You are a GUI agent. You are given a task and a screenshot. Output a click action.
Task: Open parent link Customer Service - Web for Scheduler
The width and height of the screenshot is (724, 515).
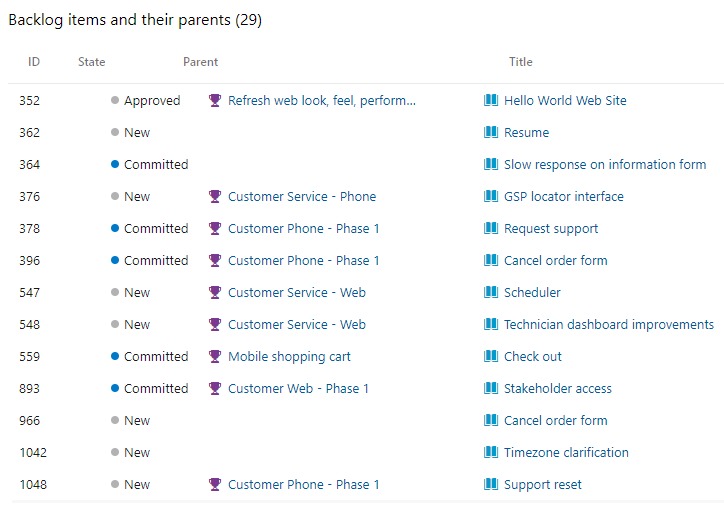(296, 292)
